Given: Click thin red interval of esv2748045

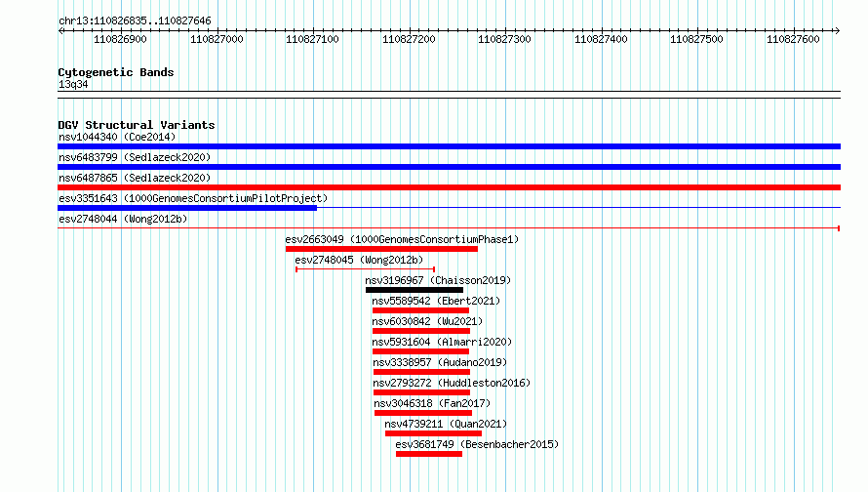Looking at the screenshot, I should pos(366,269).
